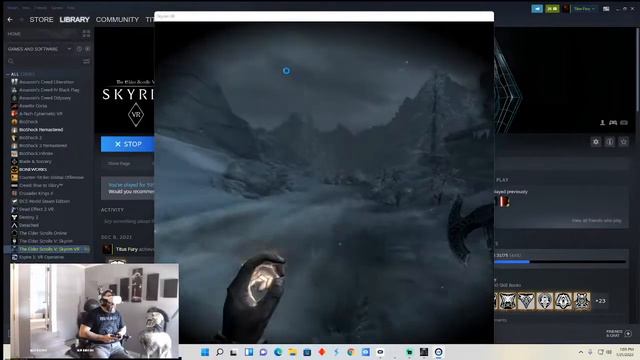Click the single-player feature icon
Image resolution: width=640 pixels, height=360 pixels.
(x=602, y=122)
